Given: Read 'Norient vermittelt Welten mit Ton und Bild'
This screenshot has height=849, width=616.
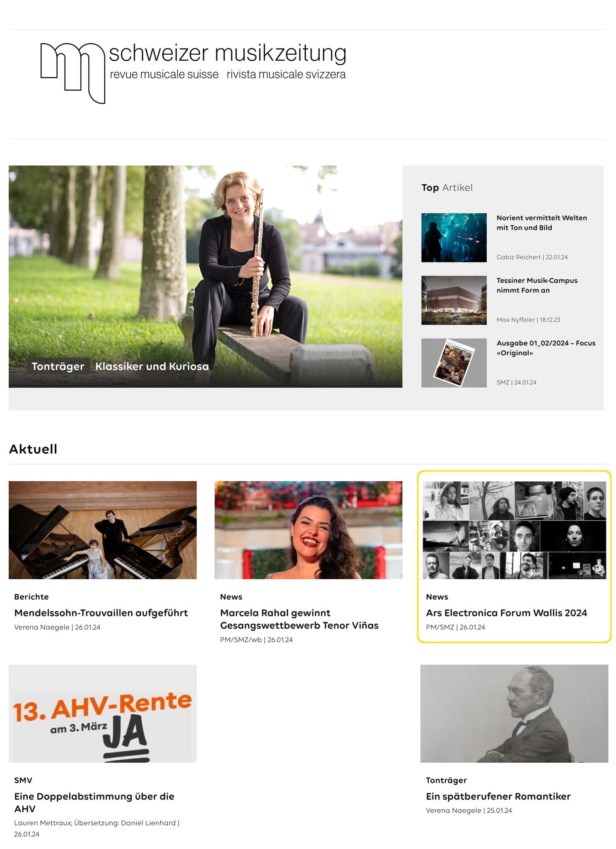Looking at the screenshot, I should tap(541, 223).
